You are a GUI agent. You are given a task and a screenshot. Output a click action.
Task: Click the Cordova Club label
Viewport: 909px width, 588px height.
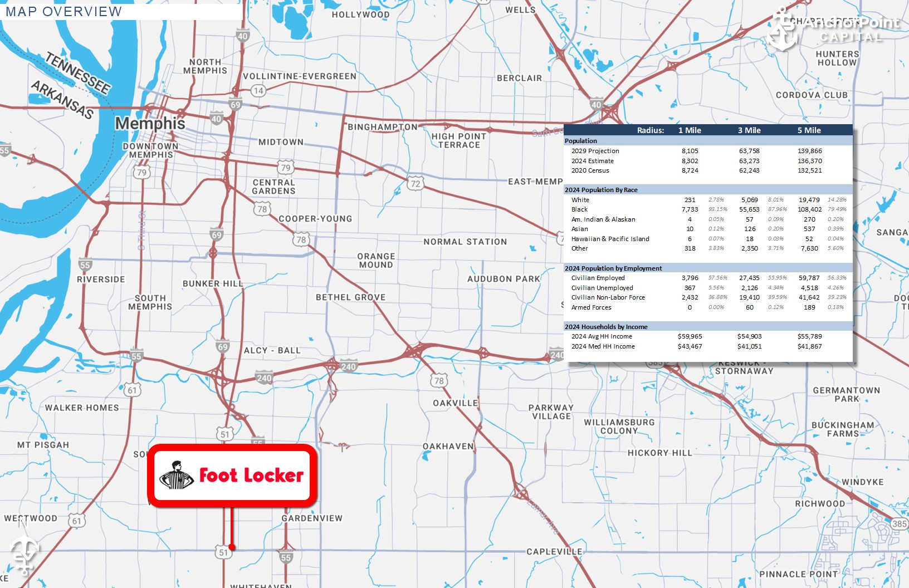coord(812,95)
